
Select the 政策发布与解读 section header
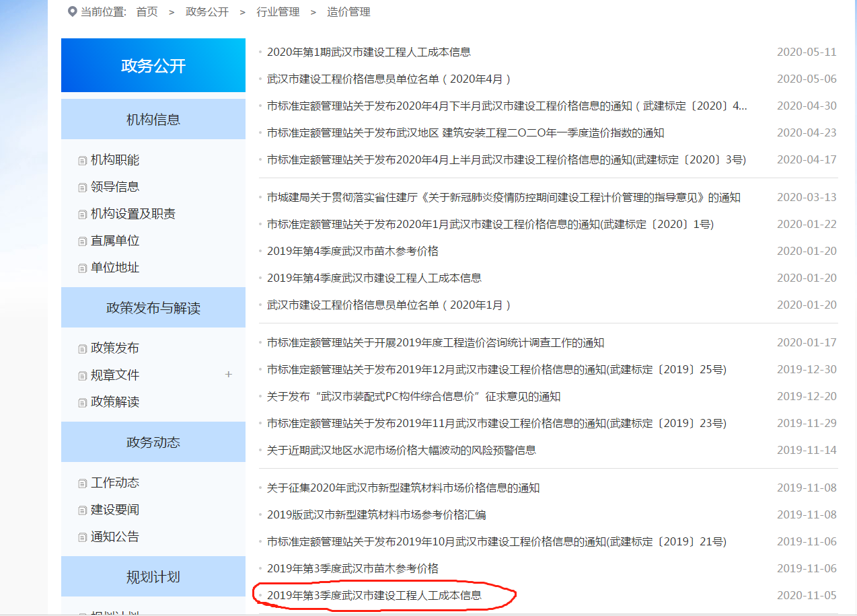153,307
